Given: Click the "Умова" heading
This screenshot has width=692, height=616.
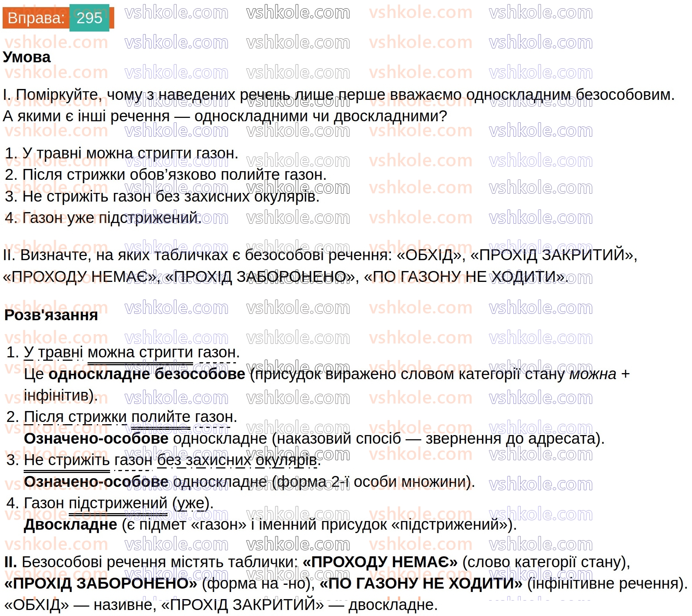Looking at the screenshot, I should (27, 57).
